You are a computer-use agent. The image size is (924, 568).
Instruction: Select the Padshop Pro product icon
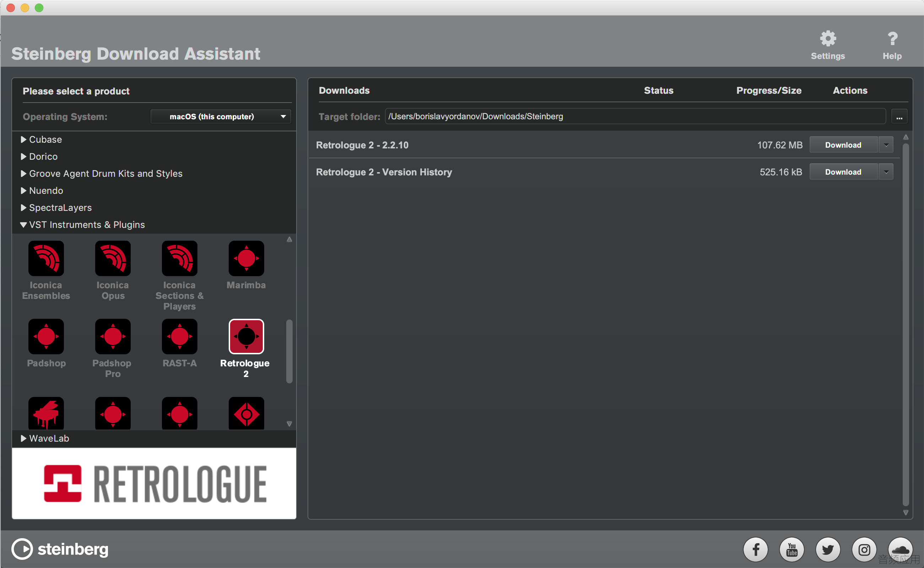113,337
